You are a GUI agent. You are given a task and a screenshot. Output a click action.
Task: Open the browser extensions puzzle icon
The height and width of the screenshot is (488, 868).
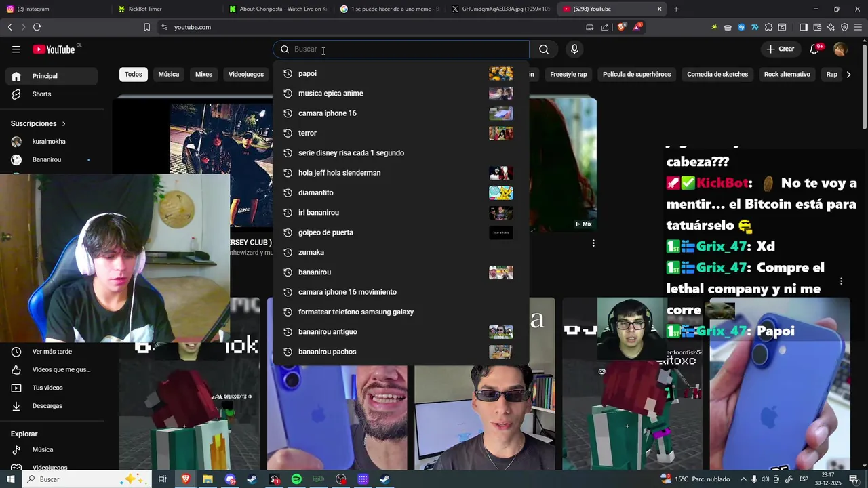click(x=768, y=27)
